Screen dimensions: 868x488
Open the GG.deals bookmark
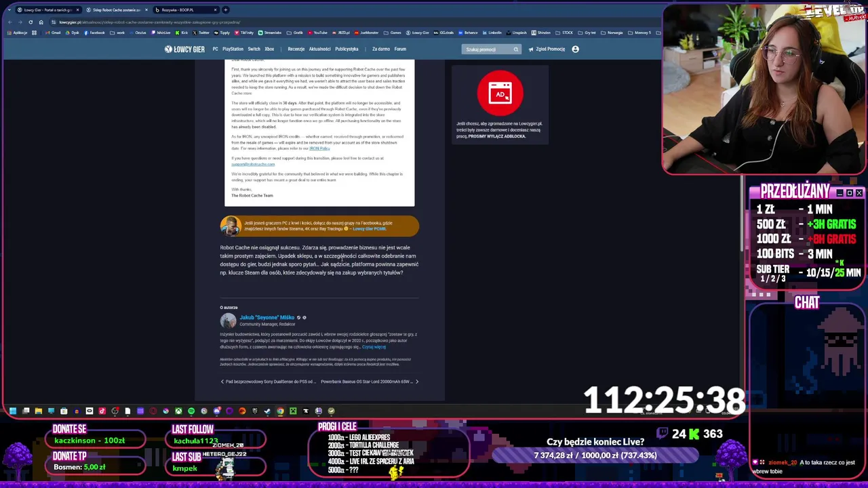443,33
